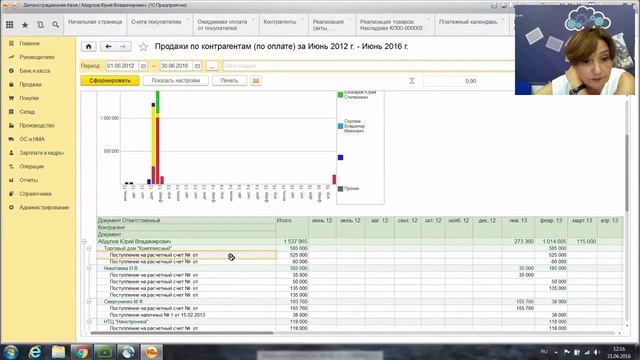Open File Explorer folder in taskbar
The height and width of the screenshot is (360, 640).
click(x=58, y=352)
